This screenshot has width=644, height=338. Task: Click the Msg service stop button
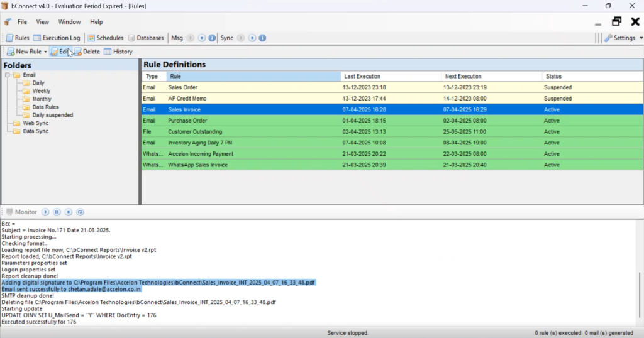point(201,38)
